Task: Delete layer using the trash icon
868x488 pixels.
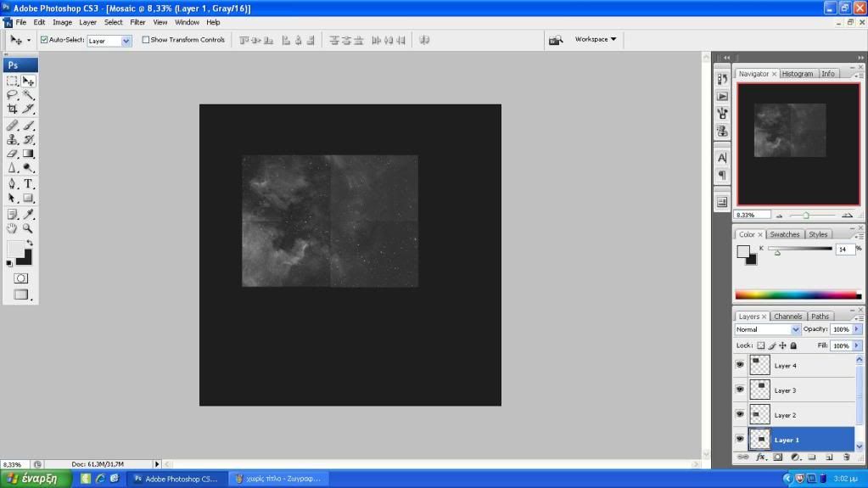Action: click(x=845, y=457)
